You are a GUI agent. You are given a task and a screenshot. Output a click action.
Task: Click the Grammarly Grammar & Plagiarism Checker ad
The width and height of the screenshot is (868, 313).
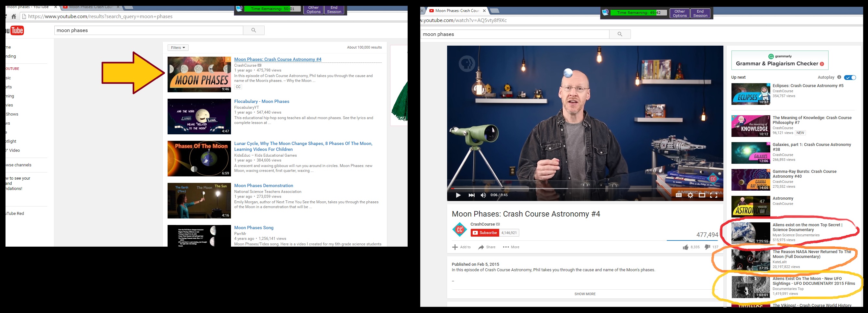tap(780, 61)
